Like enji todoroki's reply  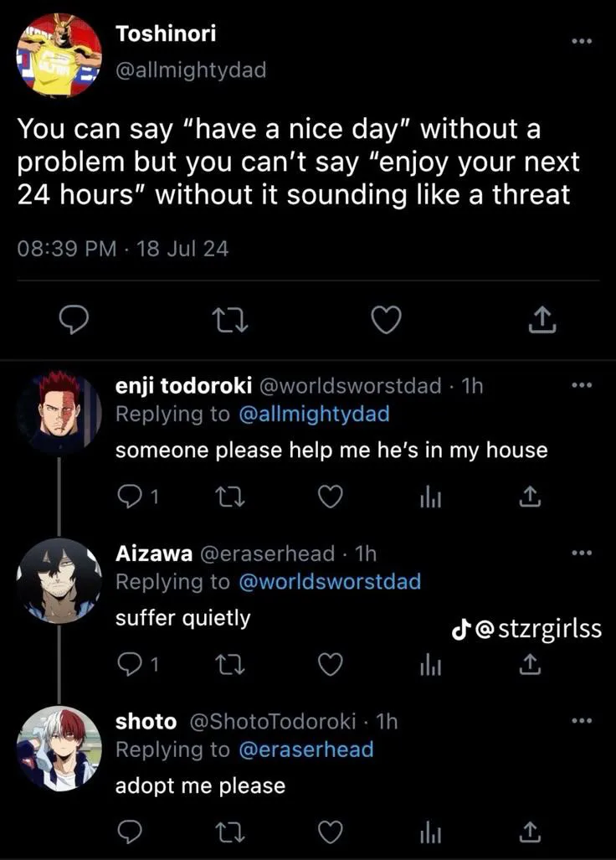click(x=331, y=497)
